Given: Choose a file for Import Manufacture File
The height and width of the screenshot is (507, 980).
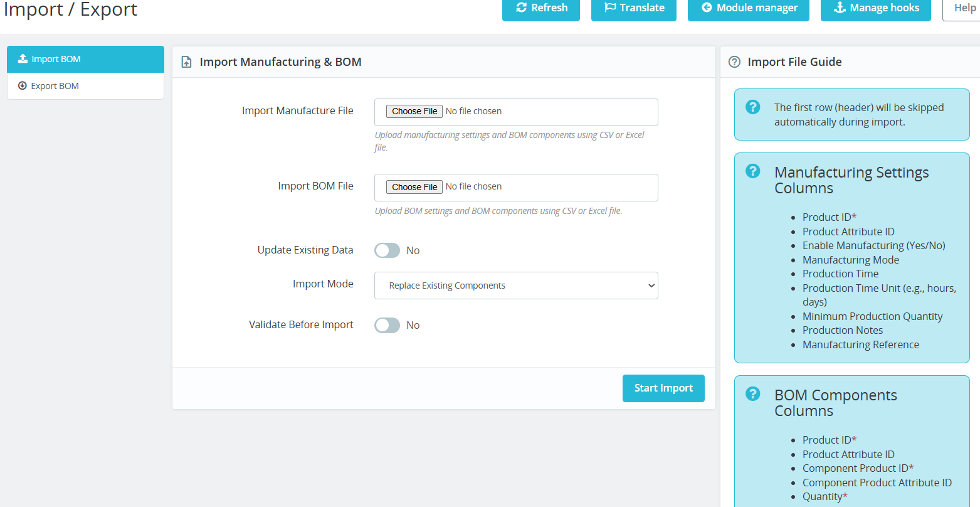Looking at the screenshot, I should click(x=414, y=111).
